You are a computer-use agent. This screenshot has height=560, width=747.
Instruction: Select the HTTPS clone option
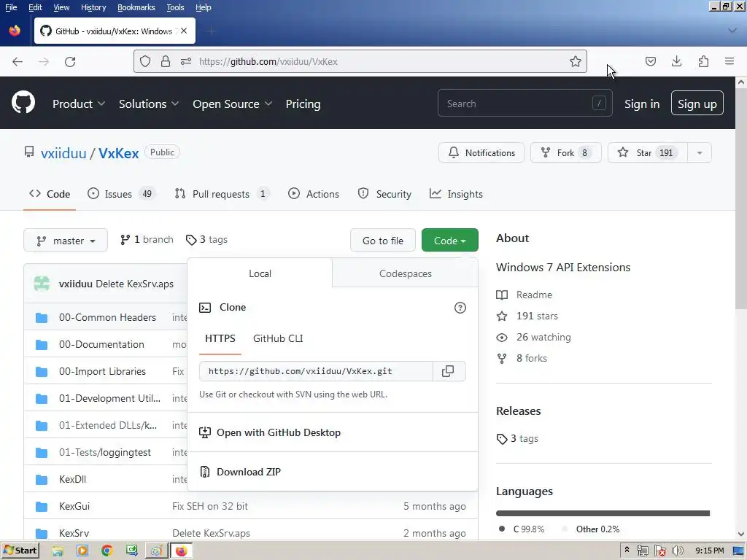coord(220,338)
